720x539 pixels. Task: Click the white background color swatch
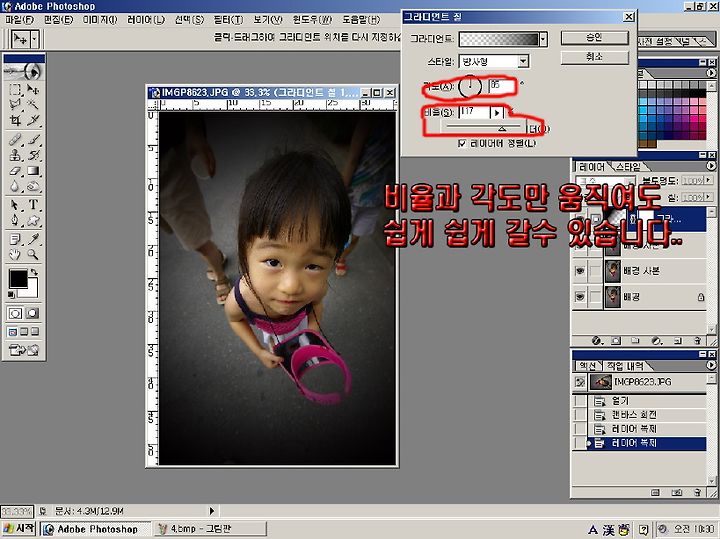[x=30, y=290]
